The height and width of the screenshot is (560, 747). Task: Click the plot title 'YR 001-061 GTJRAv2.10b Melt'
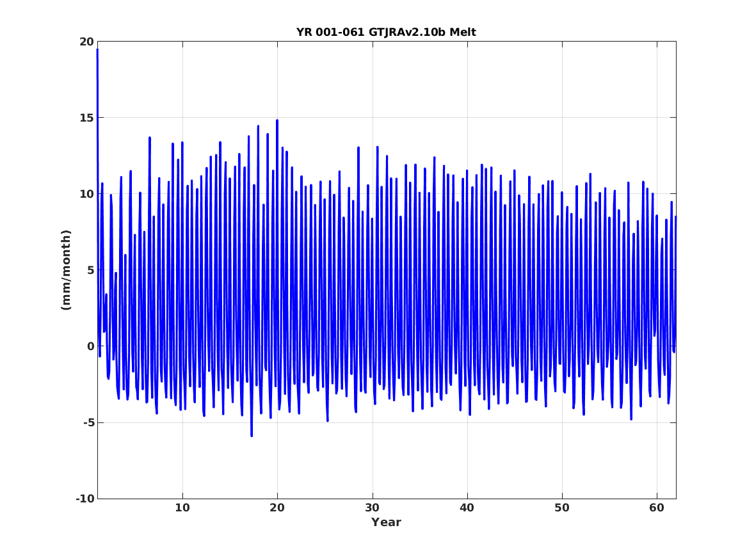[386, 32]
